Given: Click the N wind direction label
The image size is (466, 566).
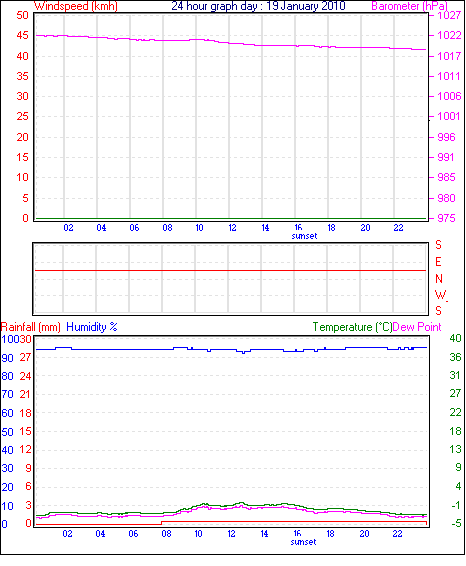Looking at the screenshot, I should (x=439, y=279).
